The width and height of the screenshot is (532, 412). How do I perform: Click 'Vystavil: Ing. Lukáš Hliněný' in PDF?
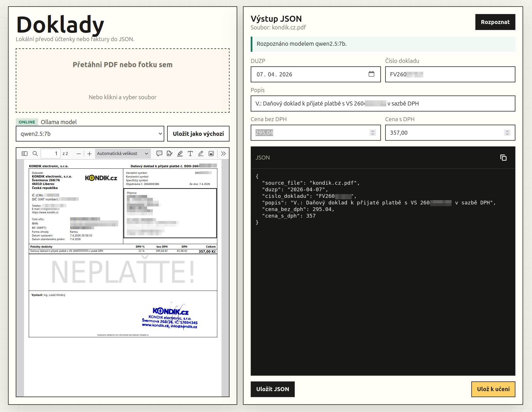pos(48,295)
